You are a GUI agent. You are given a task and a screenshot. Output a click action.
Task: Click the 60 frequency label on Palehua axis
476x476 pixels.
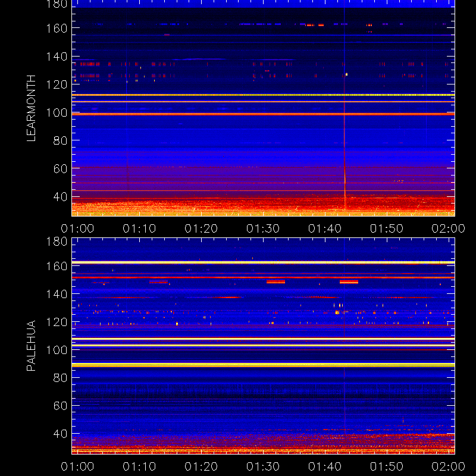tap(61, 406)
